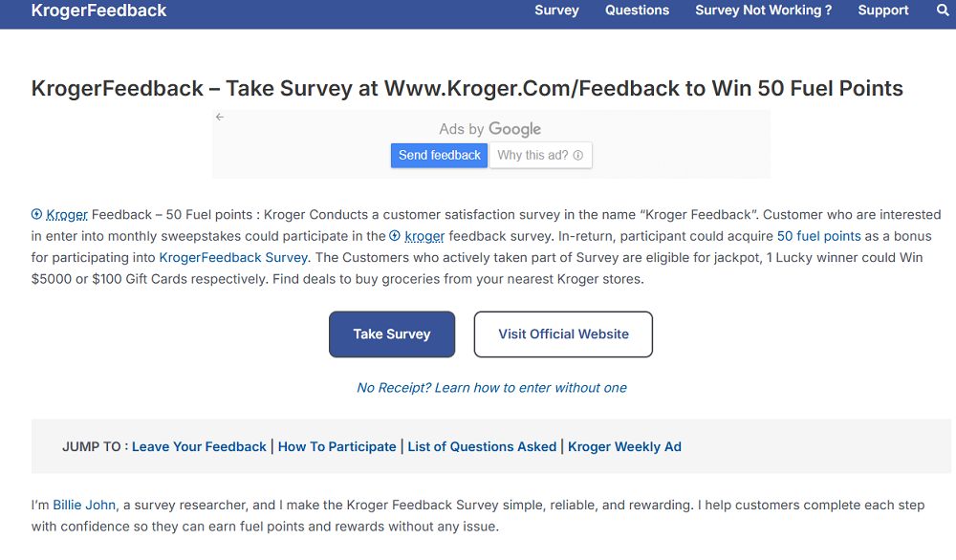956x560 pixels.
Task: Jump to How To Participate section
Action: (337, 446)
